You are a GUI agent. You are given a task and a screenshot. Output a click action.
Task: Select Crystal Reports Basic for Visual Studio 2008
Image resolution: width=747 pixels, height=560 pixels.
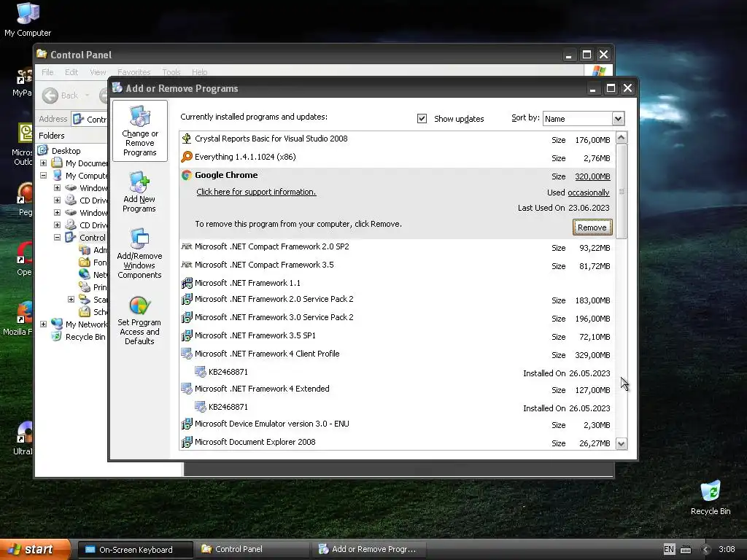pyautogui.click(x=398, y=139)
